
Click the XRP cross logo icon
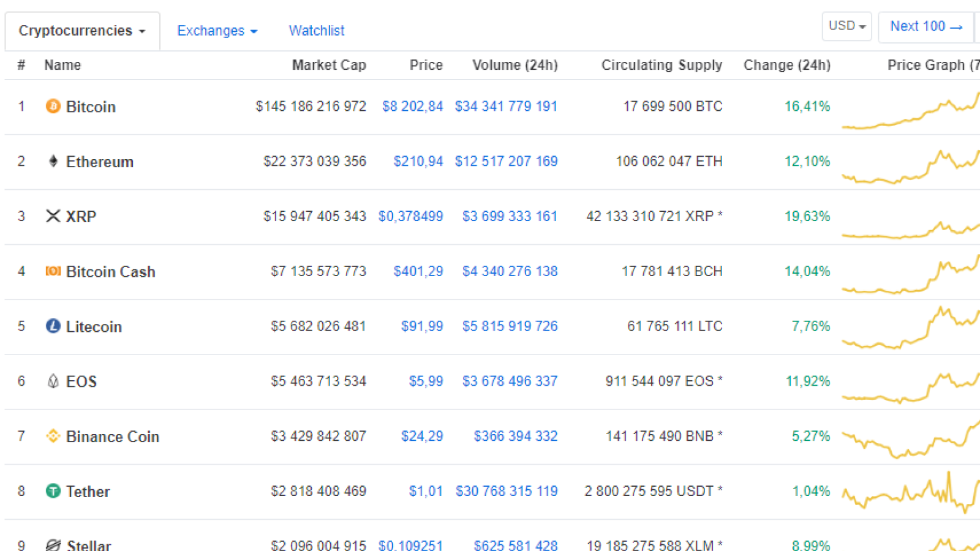(53, 216)
